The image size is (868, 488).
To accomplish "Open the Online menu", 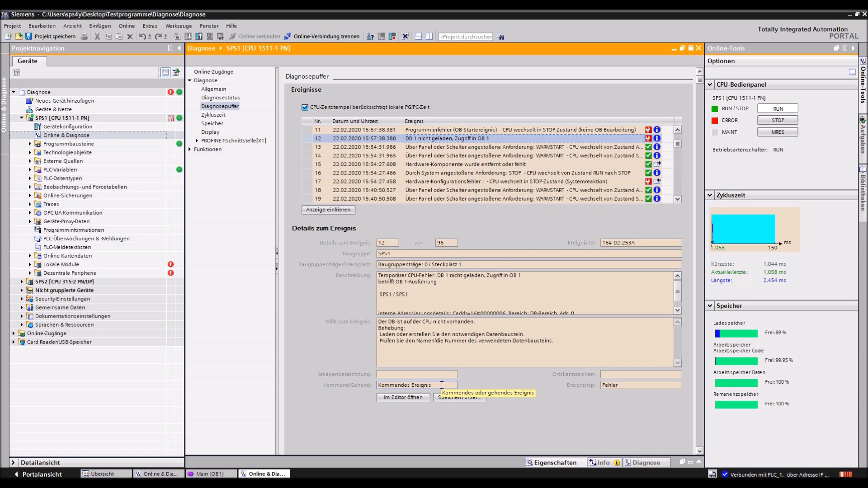I will pos(127,26).
